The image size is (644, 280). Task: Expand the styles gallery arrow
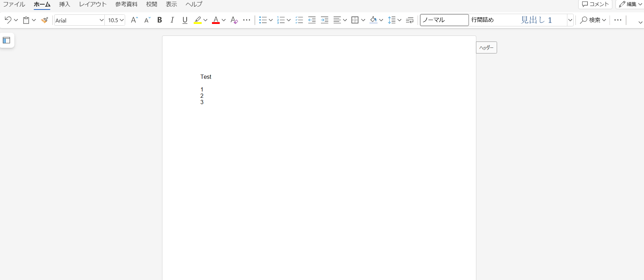pos(570,20)
